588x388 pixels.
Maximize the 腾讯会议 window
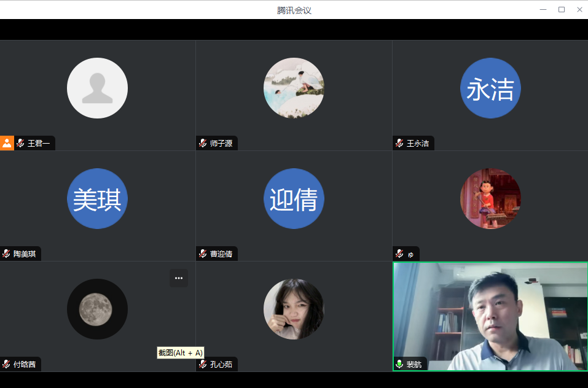coord(561,9)
